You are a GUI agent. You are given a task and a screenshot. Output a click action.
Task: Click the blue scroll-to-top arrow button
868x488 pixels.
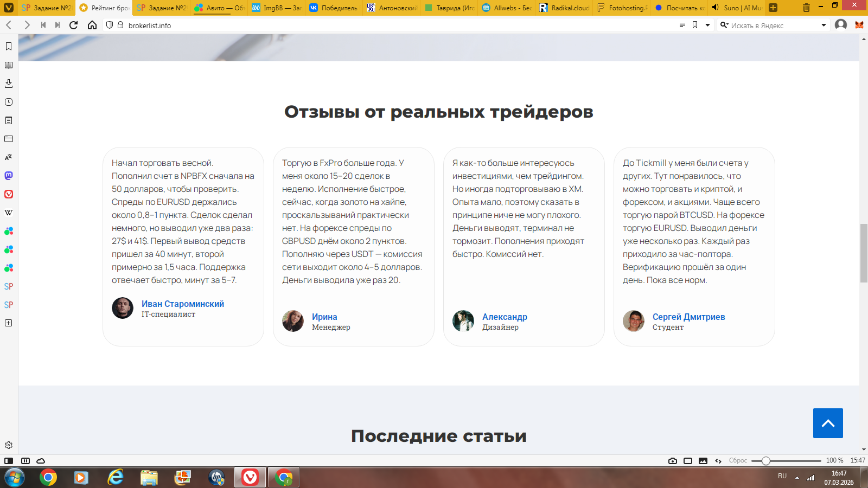pyautogui.click(x=828, y=423)
